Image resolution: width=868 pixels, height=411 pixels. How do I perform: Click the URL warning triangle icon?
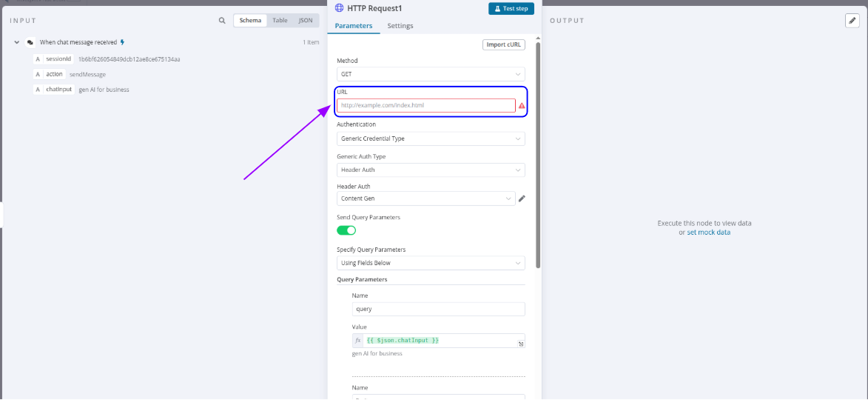click(x=522, y=105)
